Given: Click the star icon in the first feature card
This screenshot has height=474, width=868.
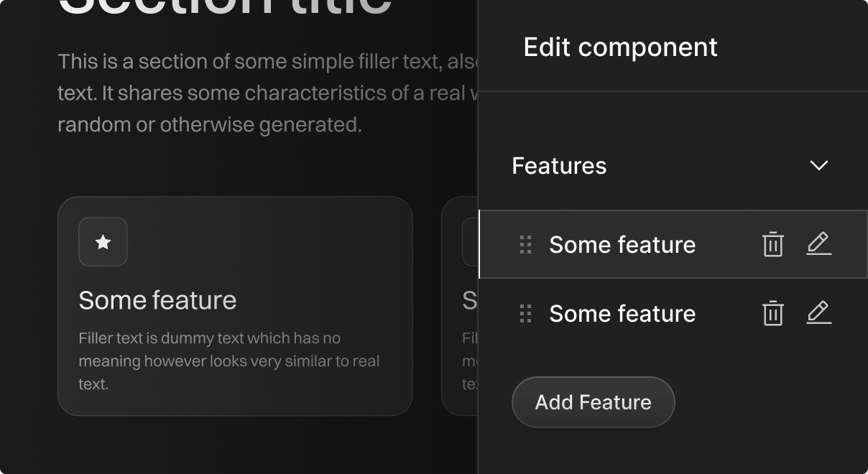Looking at the screenshot, I should point(103,242).
